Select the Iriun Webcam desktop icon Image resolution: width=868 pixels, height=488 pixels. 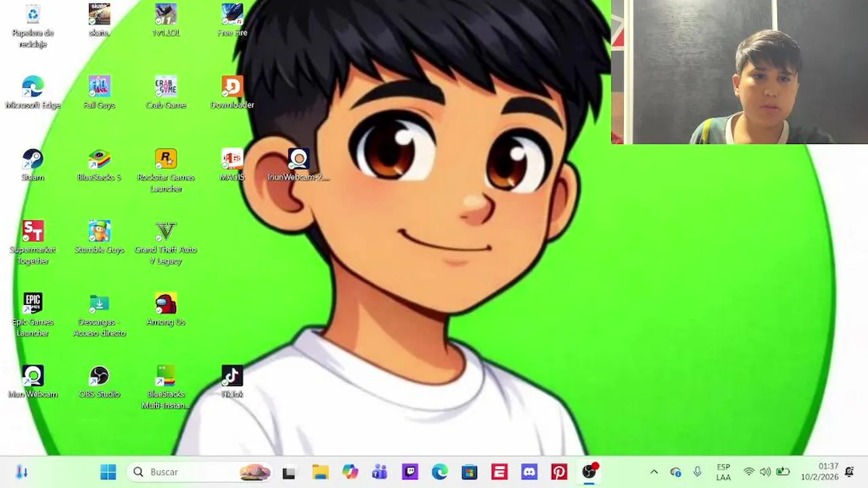pyautogui.click(x=33, y=382)
